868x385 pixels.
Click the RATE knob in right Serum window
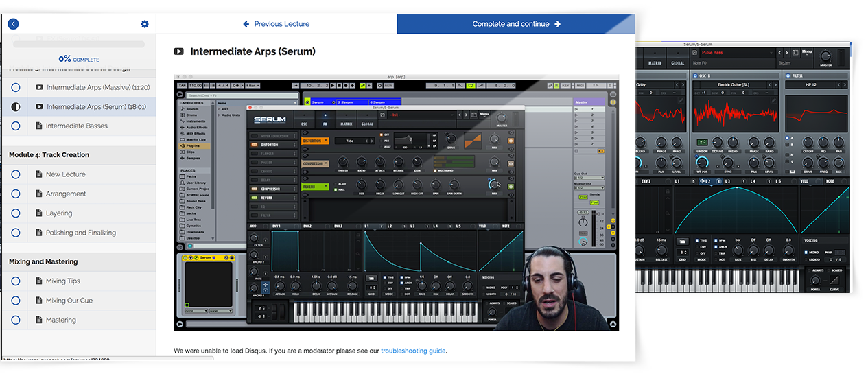coord(738,250)
